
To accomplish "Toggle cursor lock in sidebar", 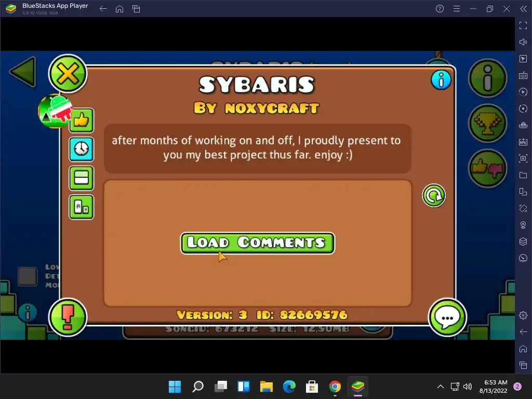I will tap(523, 59).
